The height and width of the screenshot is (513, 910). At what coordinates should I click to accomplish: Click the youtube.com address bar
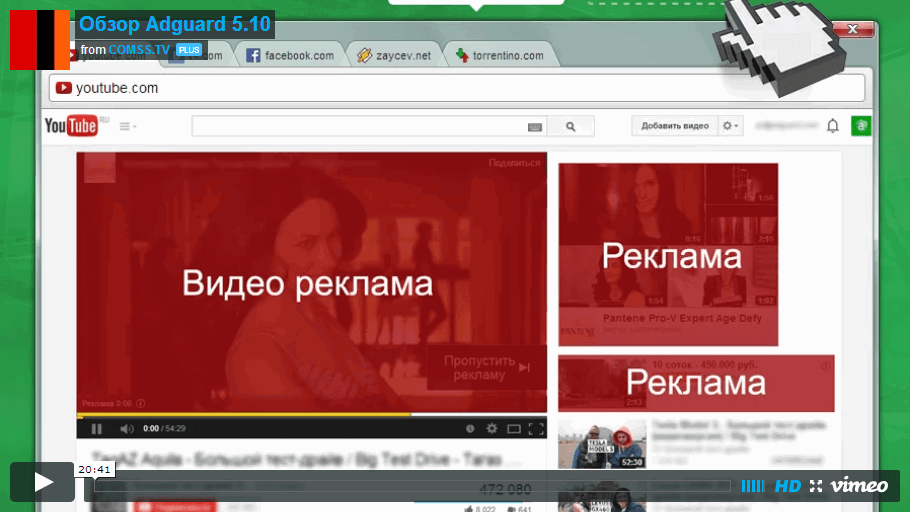click(x=457, y=88)
